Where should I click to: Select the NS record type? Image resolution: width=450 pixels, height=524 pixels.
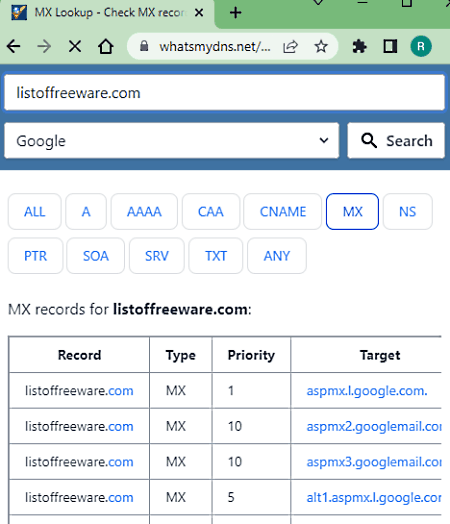point(408,212)
